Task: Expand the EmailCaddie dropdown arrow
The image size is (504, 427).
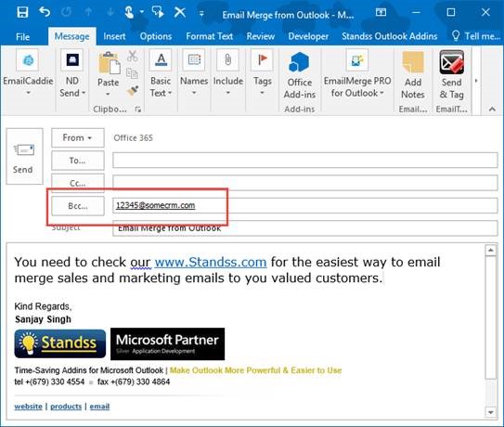Action: 28,93
